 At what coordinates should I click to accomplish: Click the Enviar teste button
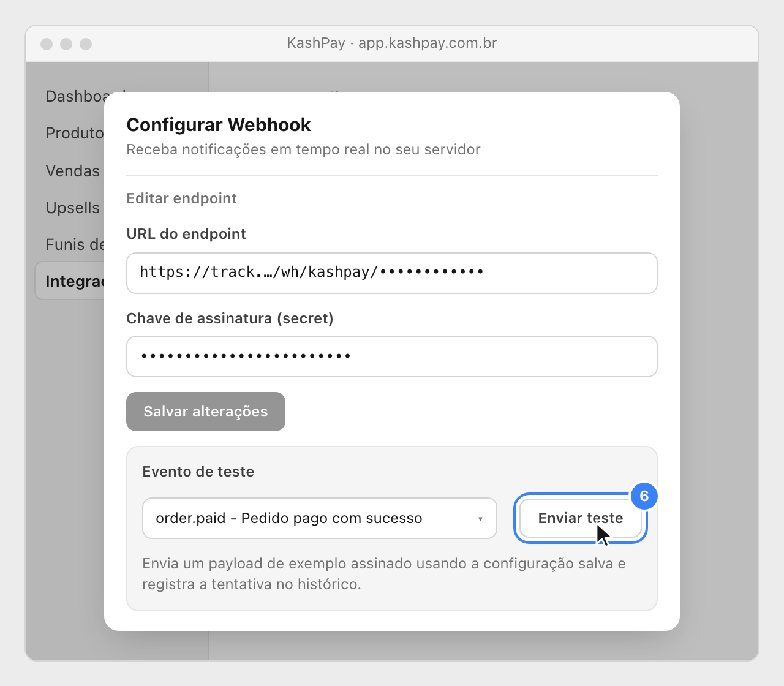click(x=581, y=518)
